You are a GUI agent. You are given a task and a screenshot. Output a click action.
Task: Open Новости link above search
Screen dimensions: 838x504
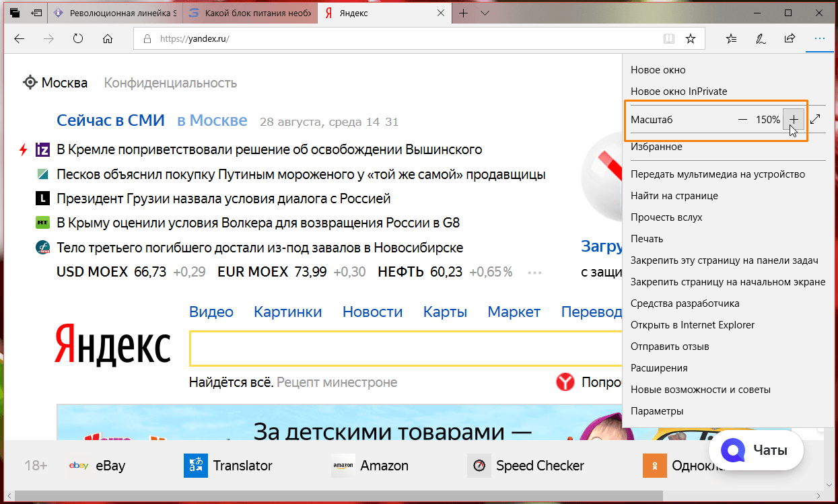(x=372, y=312)
